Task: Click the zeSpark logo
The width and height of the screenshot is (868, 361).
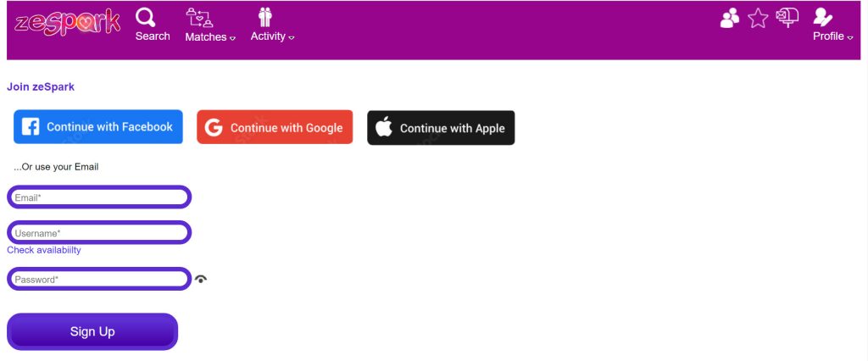Action: point(67,23)
